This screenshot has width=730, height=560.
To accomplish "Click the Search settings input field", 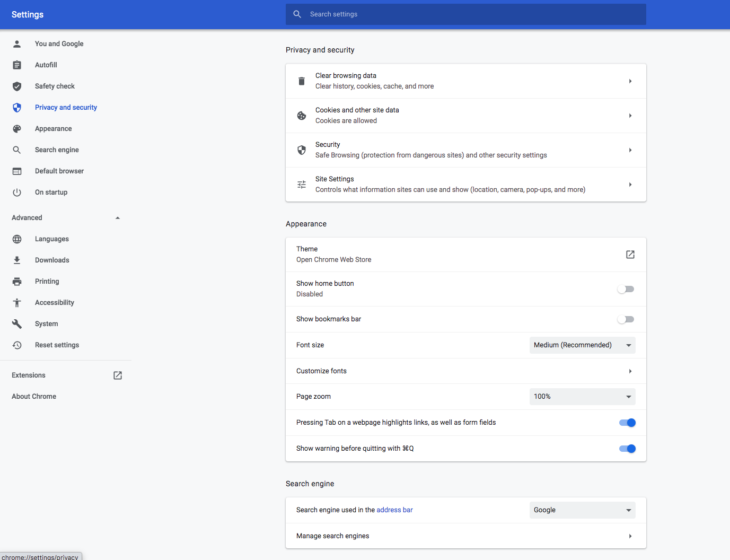I will coord(466,14).
